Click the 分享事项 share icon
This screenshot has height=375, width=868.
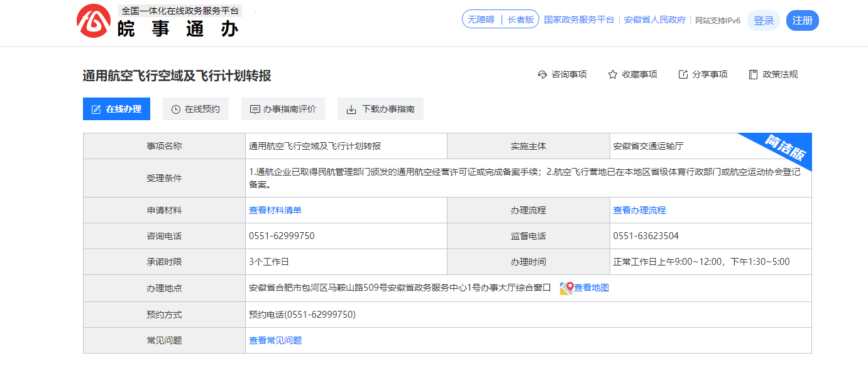[x=683, y=75]
